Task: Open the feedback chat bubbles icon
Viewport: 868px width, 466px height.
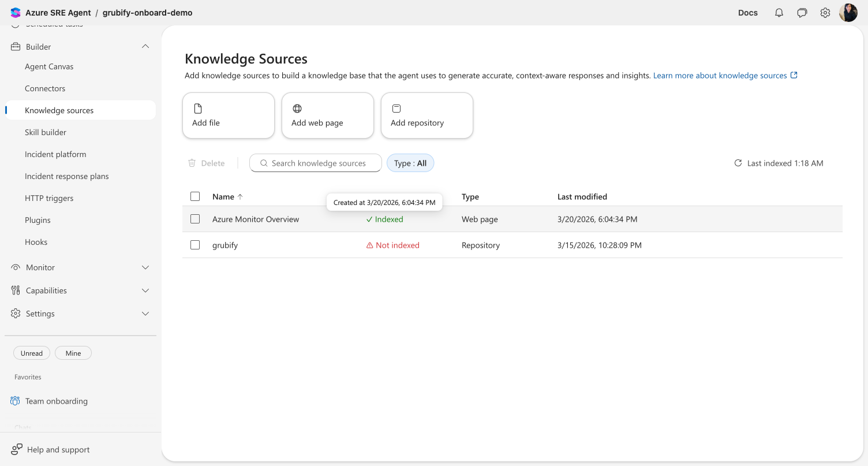Action: click(x=802, y=13)
